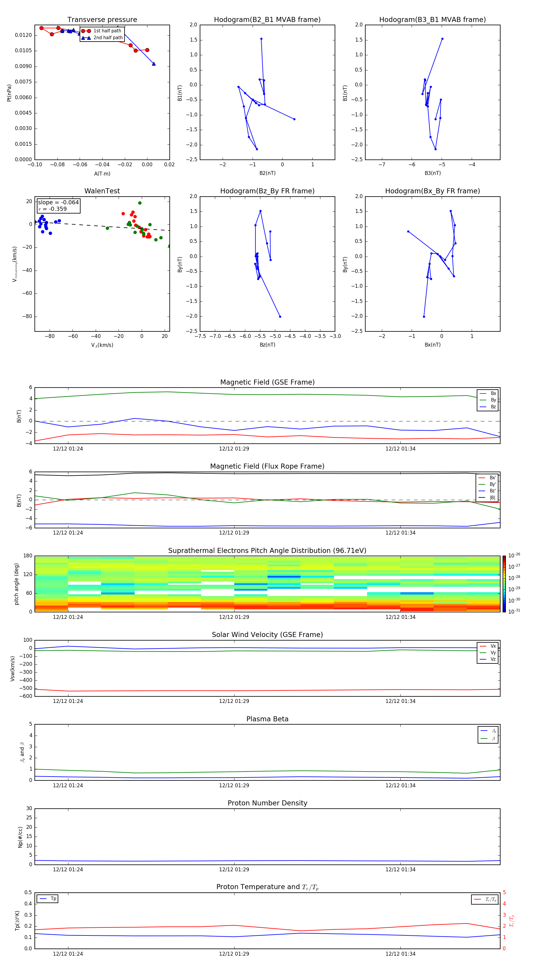Click the rightmost point in B2_B1 hodogram
Image resolution: width=535 pixels, height=980 pixels.
point(294,119)
